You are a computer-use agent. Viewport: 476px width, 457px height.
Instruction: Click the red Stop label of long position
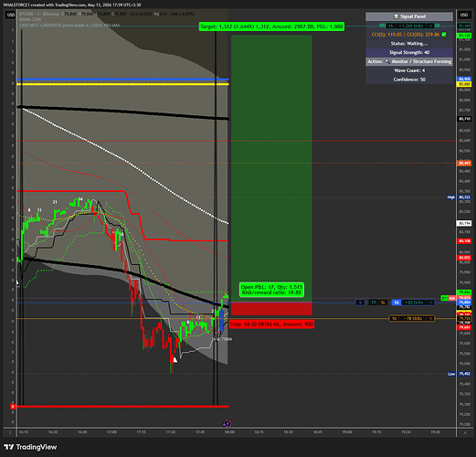(271, 324)
